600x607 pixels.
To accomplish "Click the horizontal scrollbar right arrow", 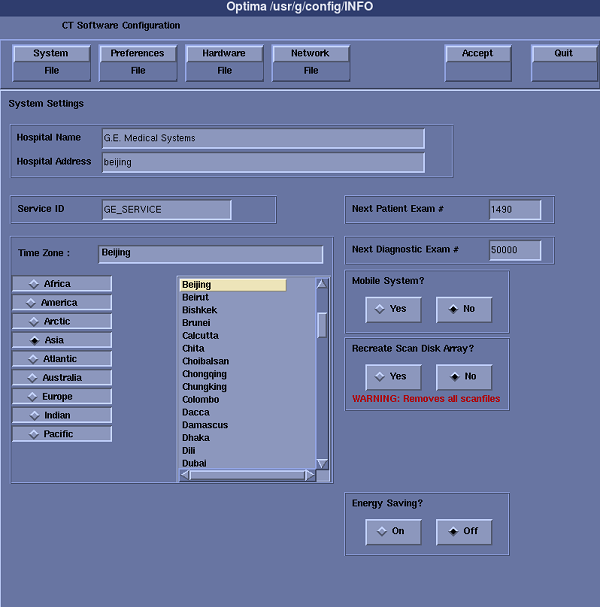I will [310, 475].
